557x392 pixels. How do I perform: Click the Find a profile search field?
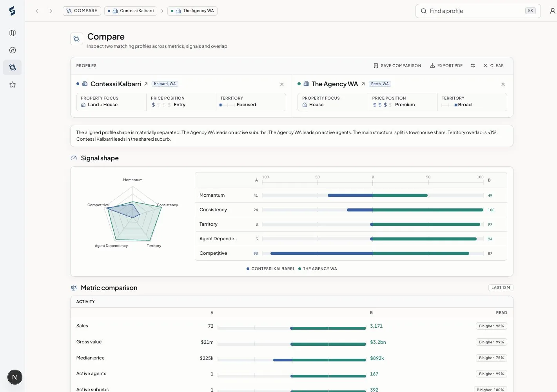(x=478, y=11)
